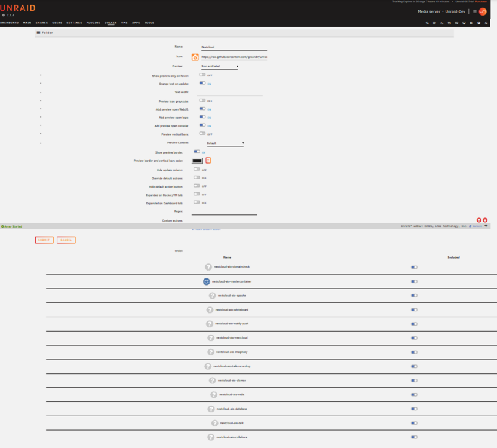Image resolution: width=497 pixels, height=448 pixels.
Task: Click the monitor/system info icon in header
Action: point(464,23)
